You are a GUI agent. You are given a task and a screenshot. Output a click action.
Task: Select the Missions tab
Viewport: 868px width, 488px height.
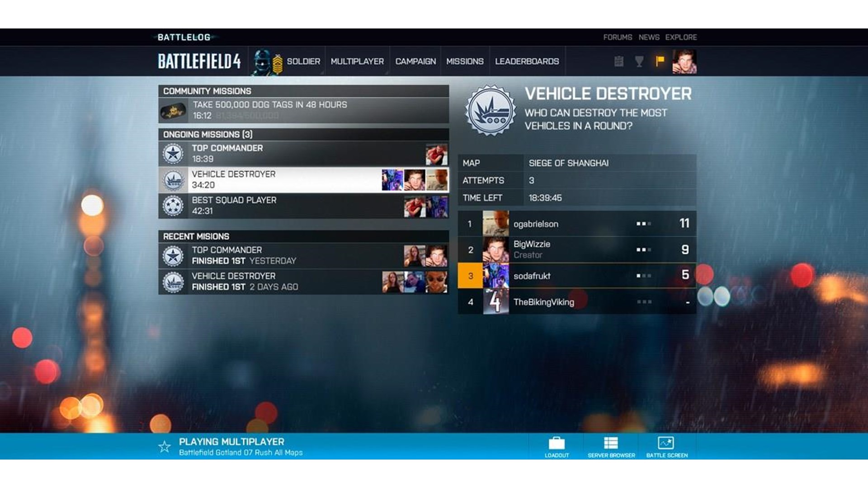pos(465,61)
